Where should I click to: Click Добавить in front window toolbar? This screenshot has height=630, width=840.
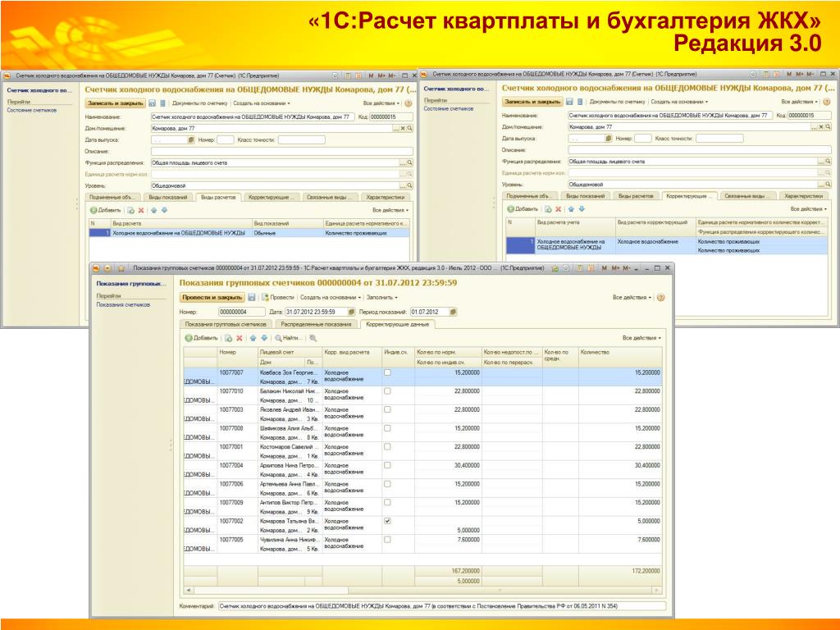point(202,338)
